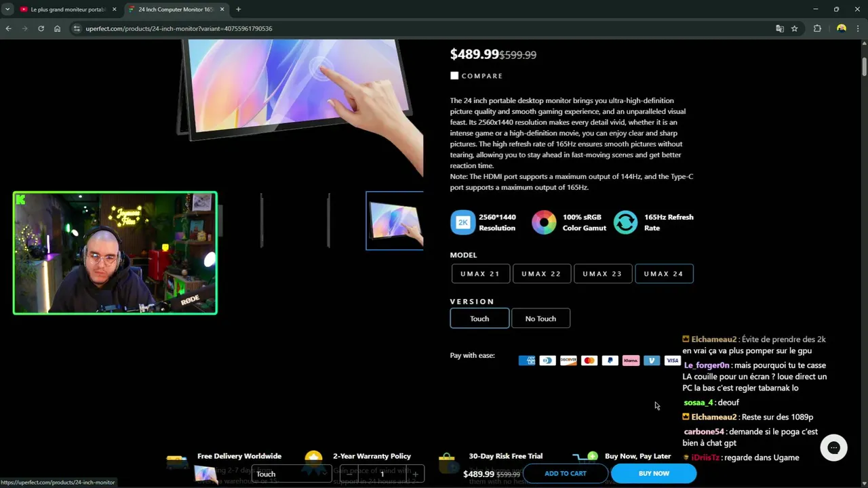
Task: Translate this page icon
Action: 780,28
